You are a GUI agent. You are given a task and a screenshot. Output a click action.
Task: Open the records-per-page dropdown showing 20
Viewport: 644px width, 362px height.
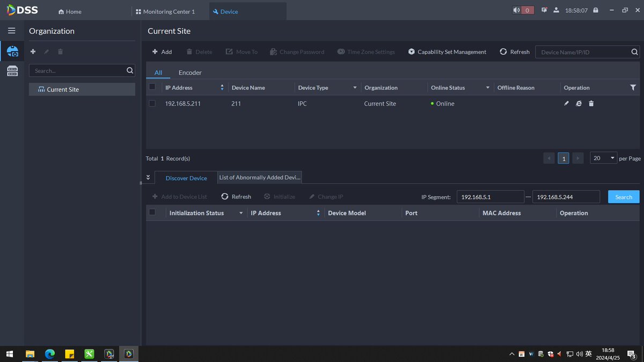point(603,158)
